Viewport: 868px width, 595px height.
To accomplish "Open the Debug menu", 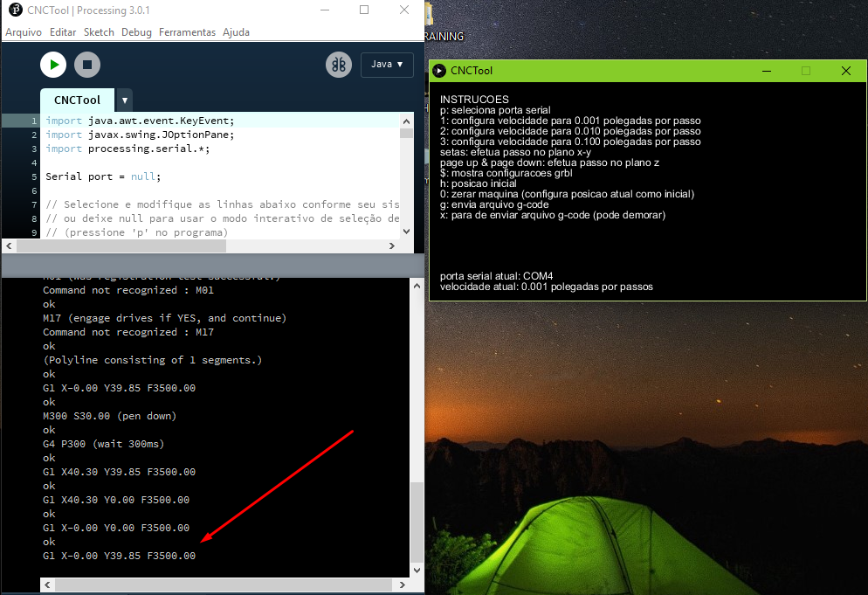I will click(136, 32).
